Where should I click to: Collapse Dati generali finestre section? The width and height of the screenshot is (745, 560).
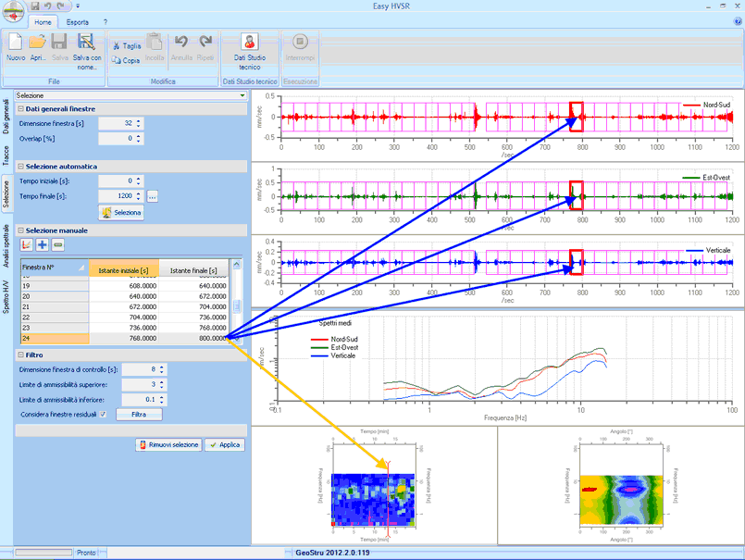click(21, 109)
